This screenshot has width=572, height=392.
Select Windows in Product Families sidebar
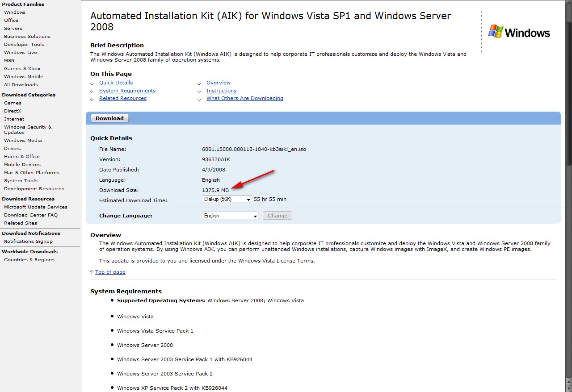click(x=15, y=13)
